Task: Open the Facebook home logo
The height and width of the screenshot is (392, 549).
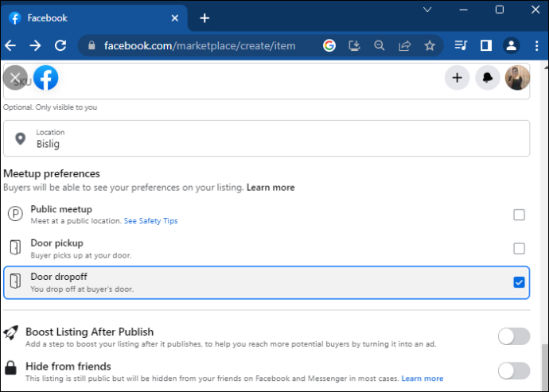Action: pyautogui.click(x=46, y=78)
